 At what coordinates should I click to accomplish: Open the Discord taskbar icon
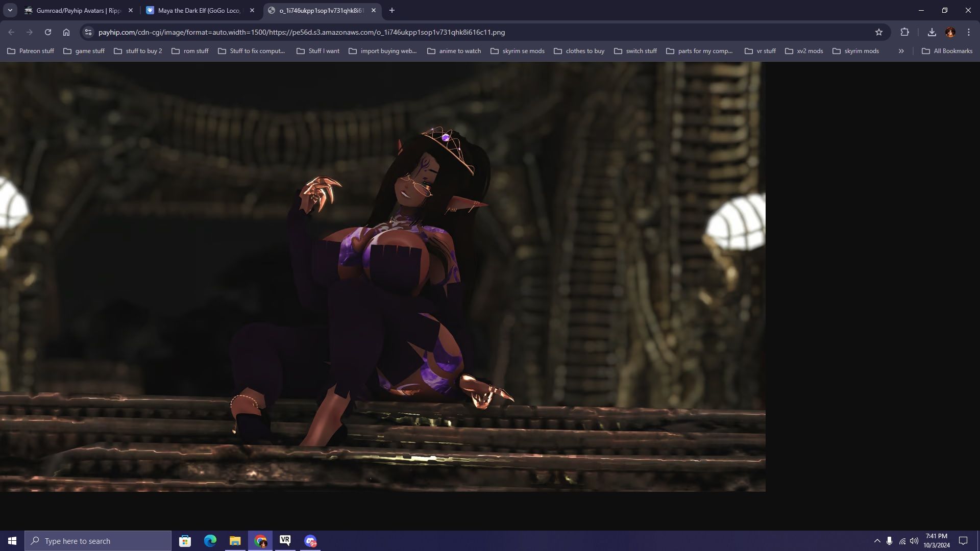[x=310, y=541]
